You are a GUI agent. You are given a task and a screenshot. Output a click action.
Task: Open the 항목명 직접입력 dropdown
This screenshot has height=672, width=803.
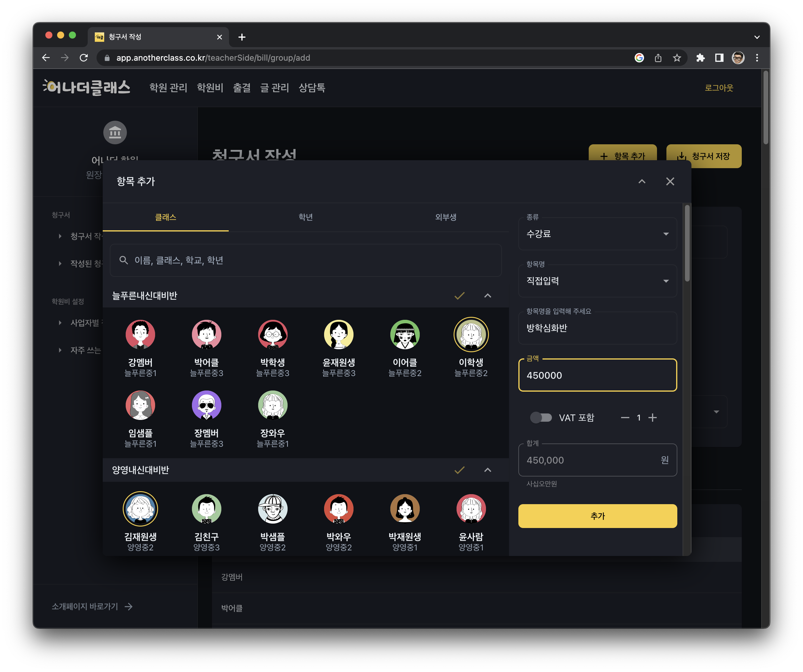597,281
